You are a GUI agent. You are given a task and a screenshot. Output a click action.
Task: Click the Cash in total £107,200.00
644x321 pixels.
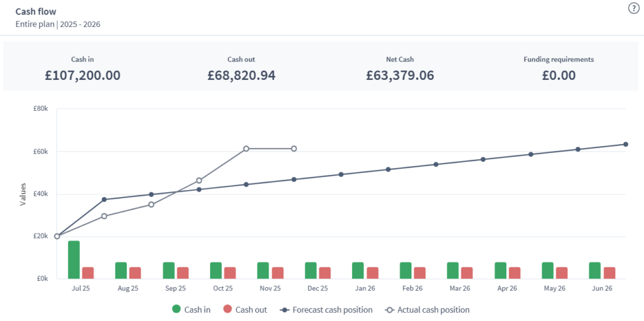coord(82,76)
